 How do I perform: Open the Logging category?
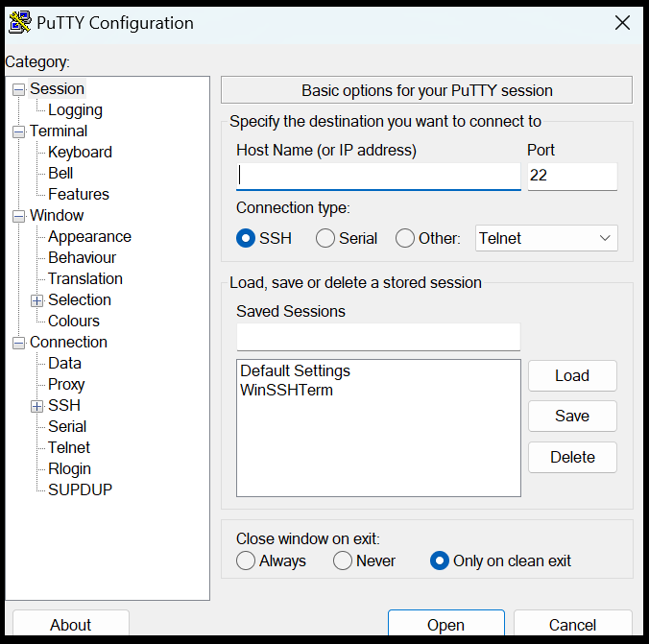tap(75, 110)
